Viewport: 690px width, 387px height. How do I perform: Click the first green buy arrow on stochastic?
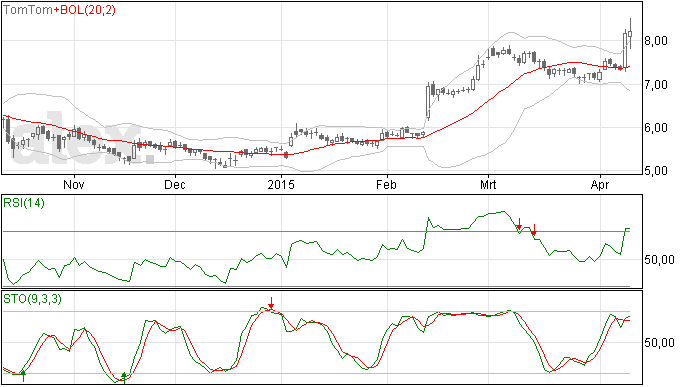pos(23,376)
